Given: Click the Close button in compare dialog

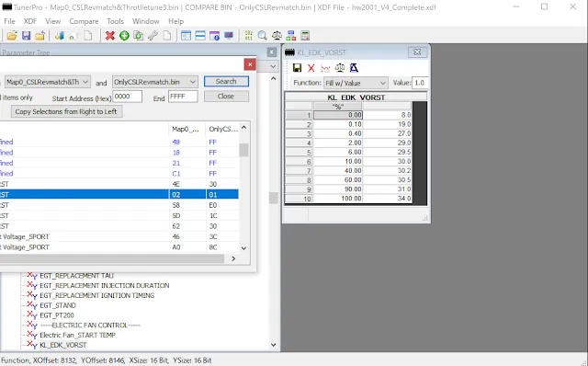Looking at the screenshot, I should point(226,97).
